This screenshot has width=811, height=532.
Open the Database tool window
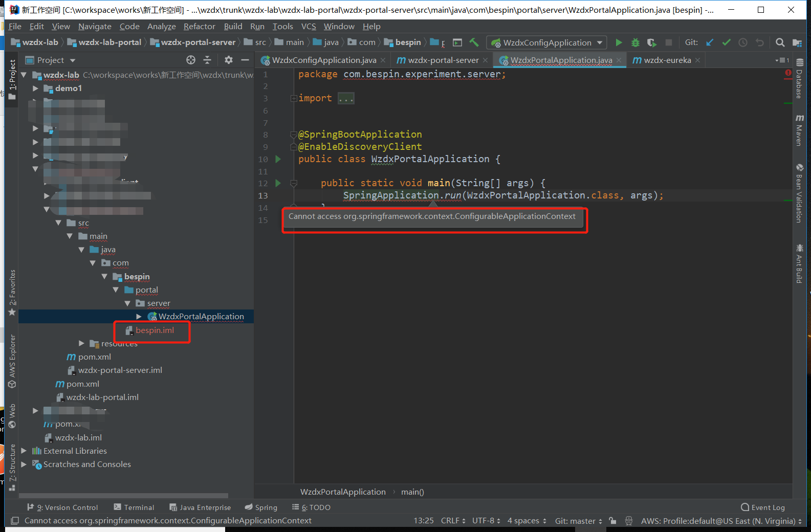(x=799, y=78)
